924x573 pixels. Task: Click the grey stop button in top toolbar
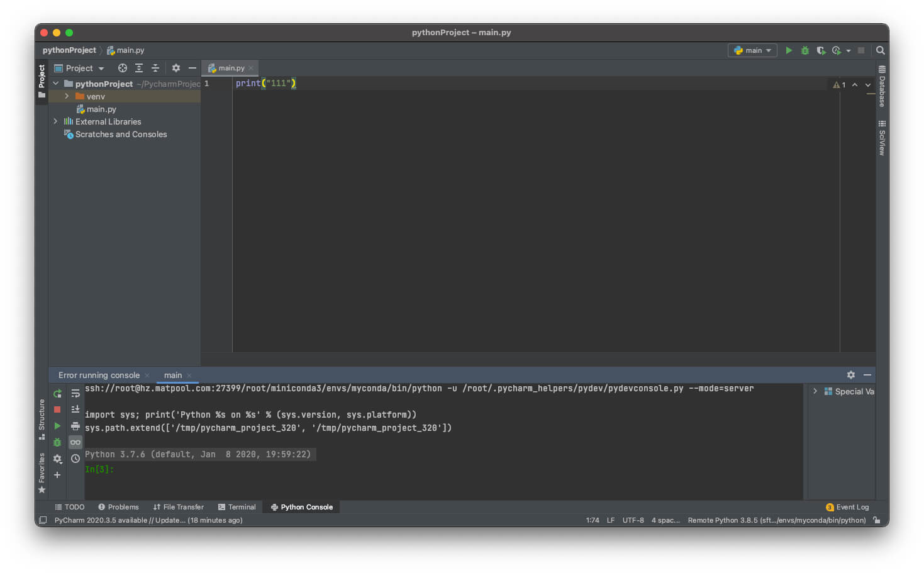coord(861,50)
